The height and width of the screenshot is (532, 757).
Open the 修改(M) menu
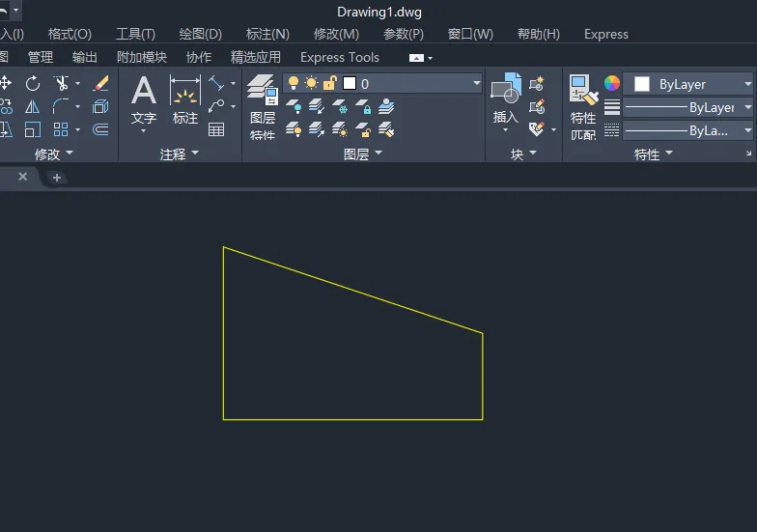pos(336,35)
